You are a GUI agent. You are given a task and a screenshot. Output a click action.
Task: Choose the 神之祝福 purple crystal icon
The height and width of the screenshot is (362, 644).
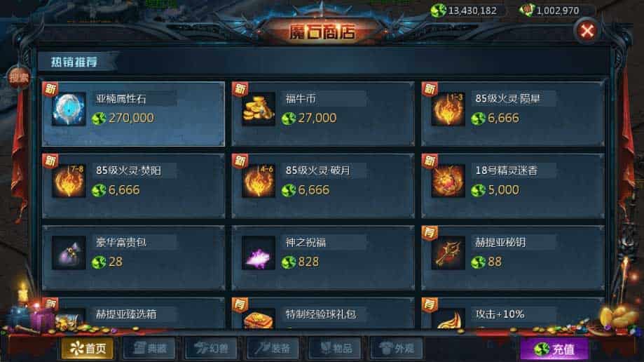pos(259,253)
